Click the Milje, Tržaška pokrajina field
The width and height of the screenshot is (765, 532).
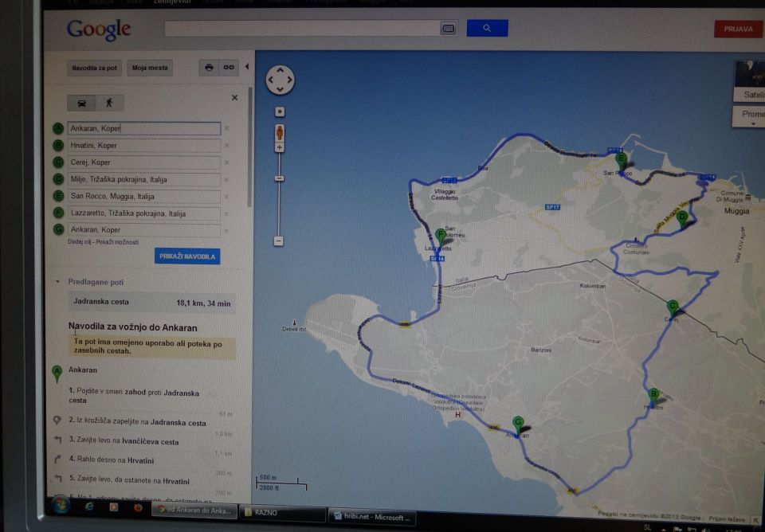tap(144, 179)
